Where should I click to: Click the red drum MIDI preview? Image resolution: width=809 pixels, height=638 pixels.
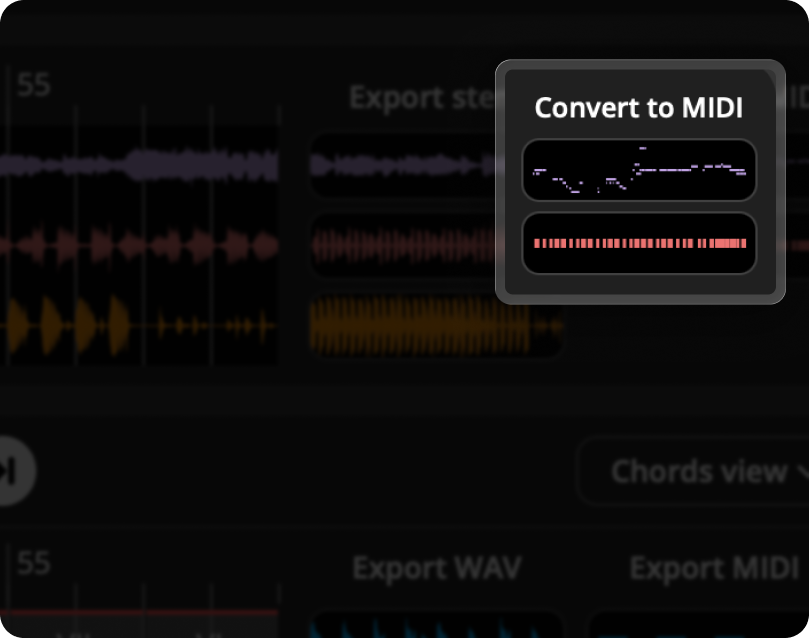(639, 243)
